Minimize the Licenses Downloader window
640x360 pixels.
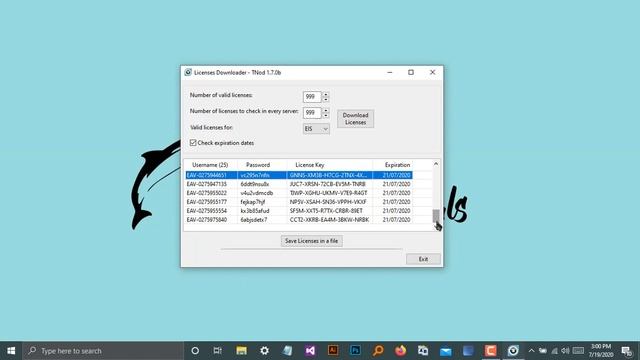click(389, 72)
